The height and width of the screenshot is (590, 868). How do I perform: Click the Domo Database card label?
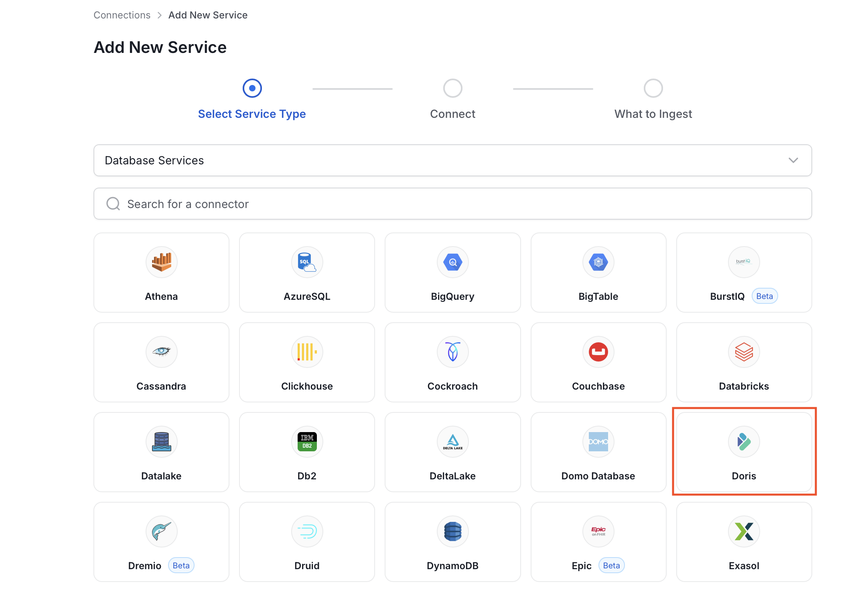tap(598, 476)
